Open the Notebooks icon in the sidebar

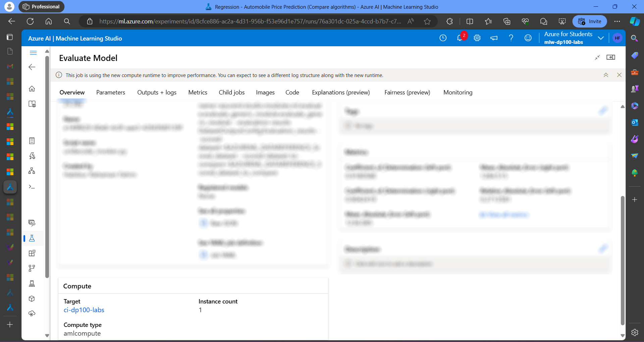(32, 141)
